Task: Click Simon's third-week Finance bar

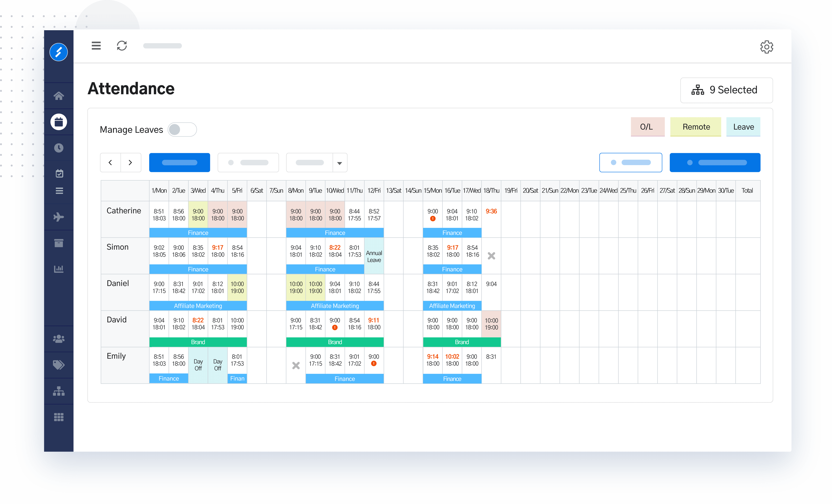Action: (452, 269)
